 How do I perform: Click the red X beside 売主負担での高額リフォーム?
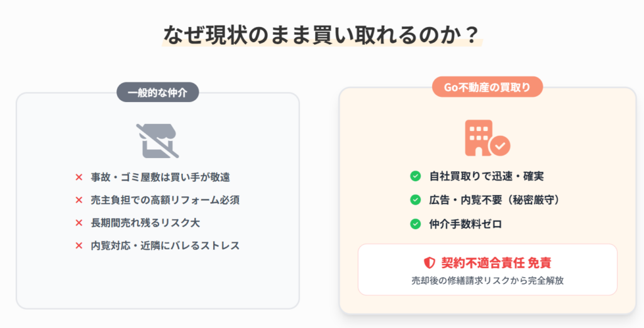tap(79, 200)
